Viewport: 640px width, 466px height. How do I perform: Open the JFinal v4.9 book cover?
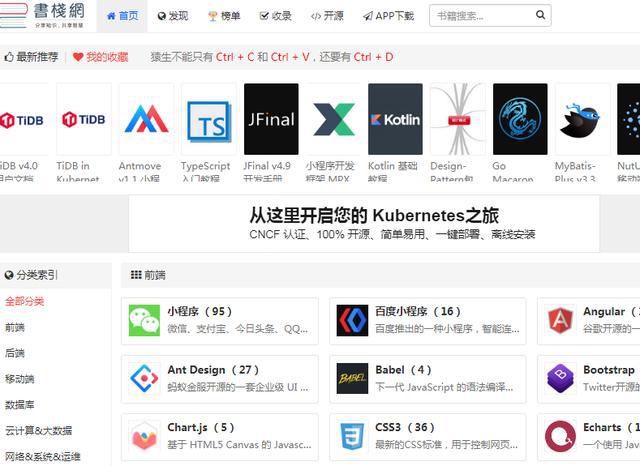coord(271,119)
